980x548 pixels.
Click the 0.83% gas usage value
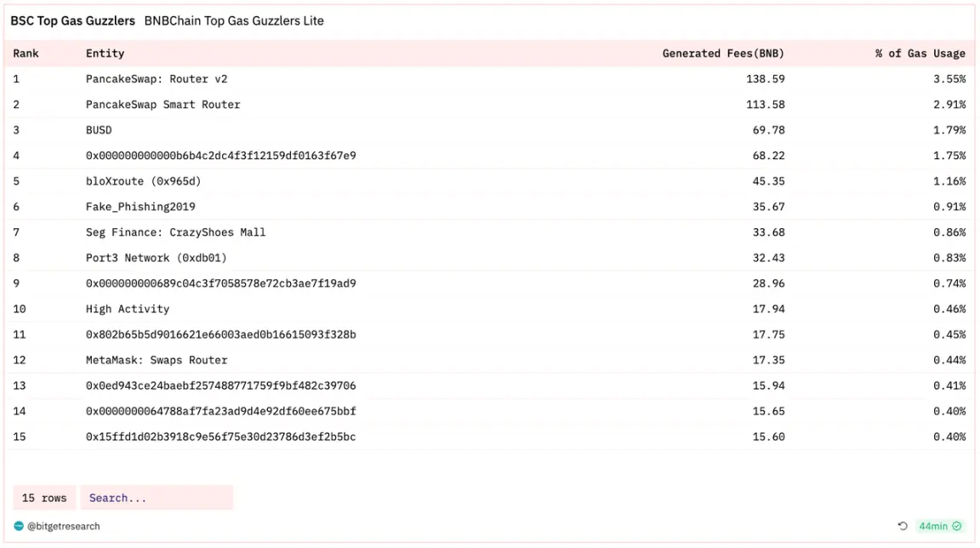coord(949,258)
